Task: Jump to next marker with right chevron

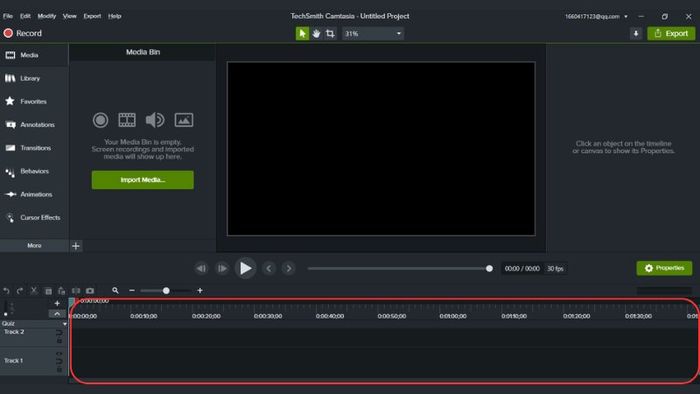Action: (x=289, y=269)
